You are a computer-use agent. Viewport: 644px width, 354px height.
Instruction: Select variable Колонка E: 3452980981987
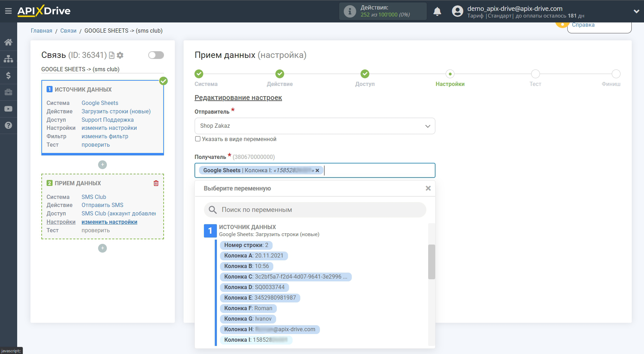point(260,298)
